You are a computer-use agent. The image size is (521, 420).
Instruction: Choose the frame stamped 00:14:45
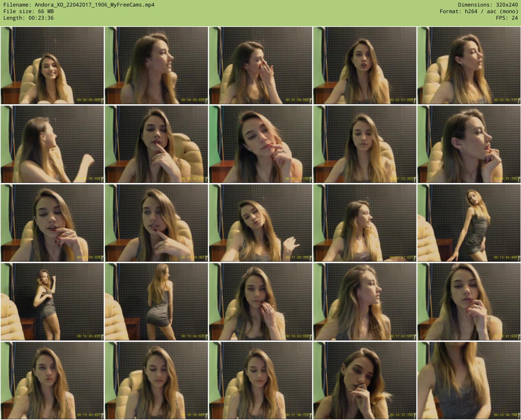(x=52, y=302)
